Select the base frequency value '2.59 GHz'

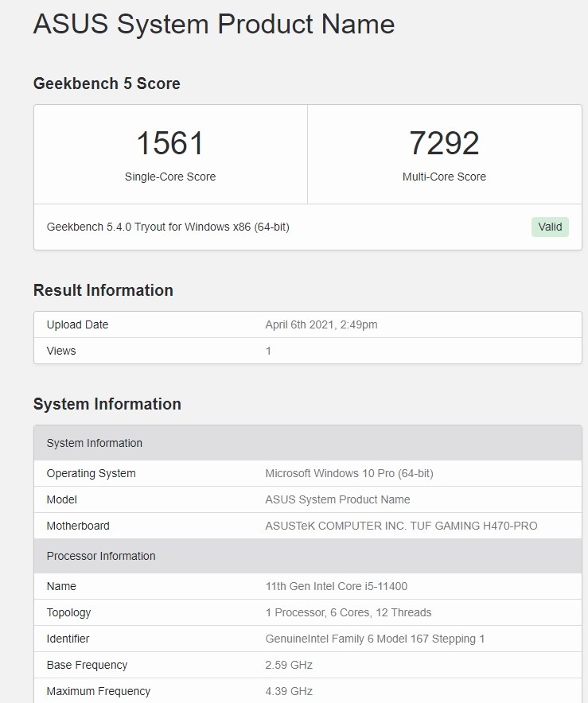tap(289, 665)
